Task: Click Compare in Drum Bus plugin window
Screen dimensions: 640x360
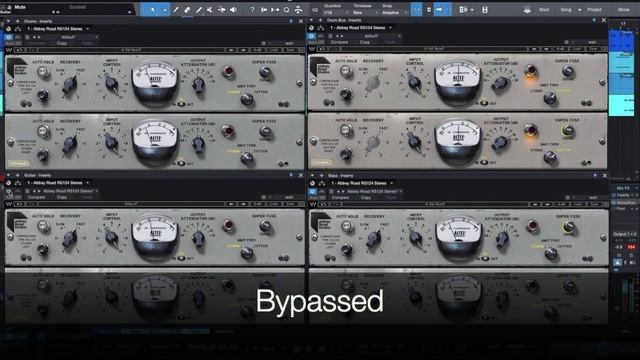Action: click(x=340, y=42)
